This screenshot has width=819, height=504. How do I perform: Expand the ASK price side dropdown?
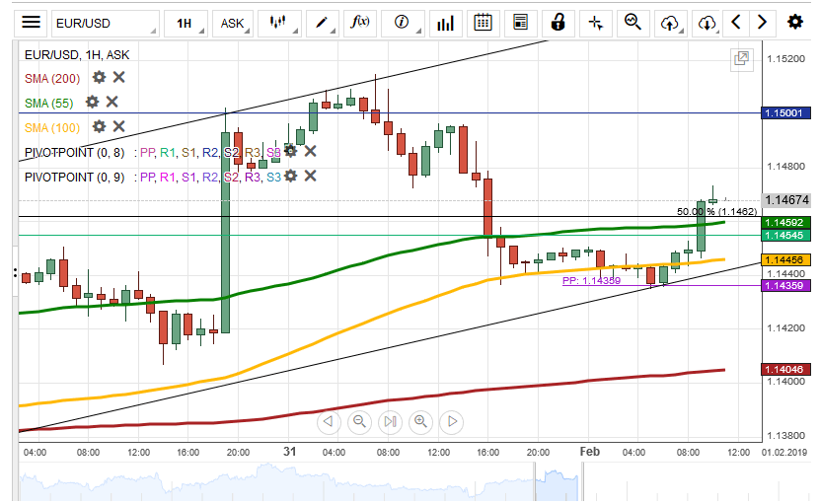[233, 23]
